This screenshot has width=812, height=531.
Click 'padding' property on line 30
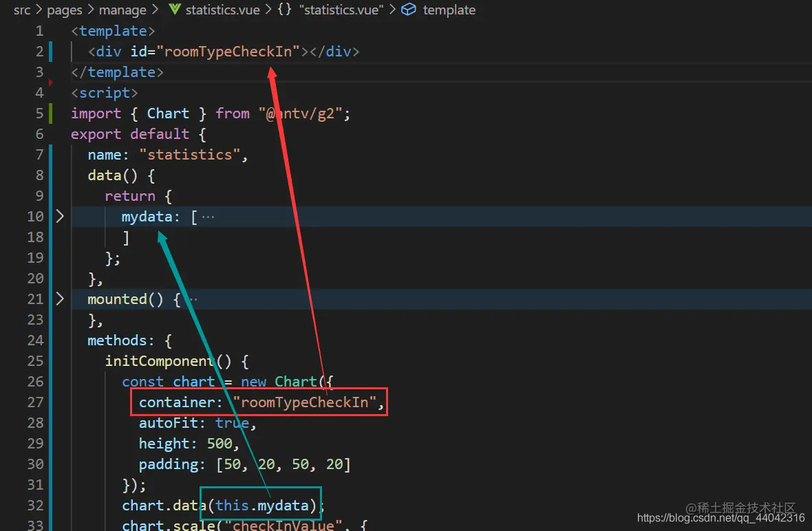coord(169,464)
